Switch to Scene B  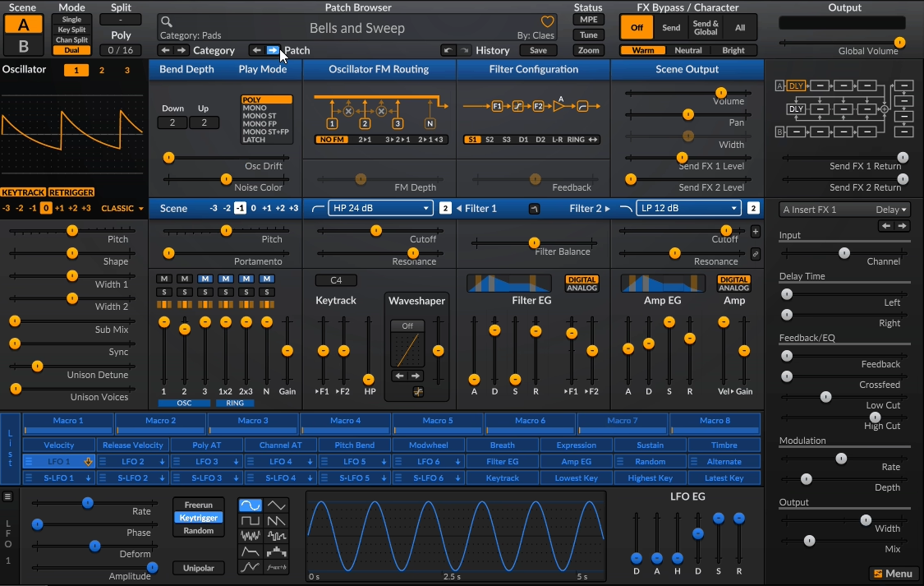(23, 46)
